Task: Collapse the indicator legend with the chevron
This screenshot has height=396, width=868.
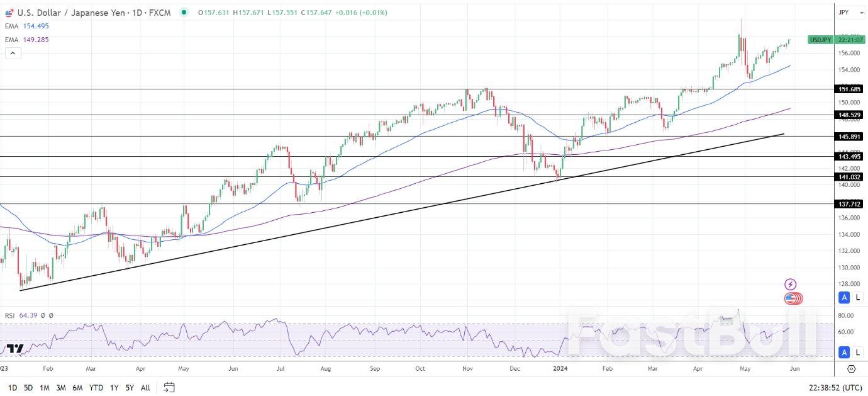Action: pyautogui.click(x=13, y=53)
